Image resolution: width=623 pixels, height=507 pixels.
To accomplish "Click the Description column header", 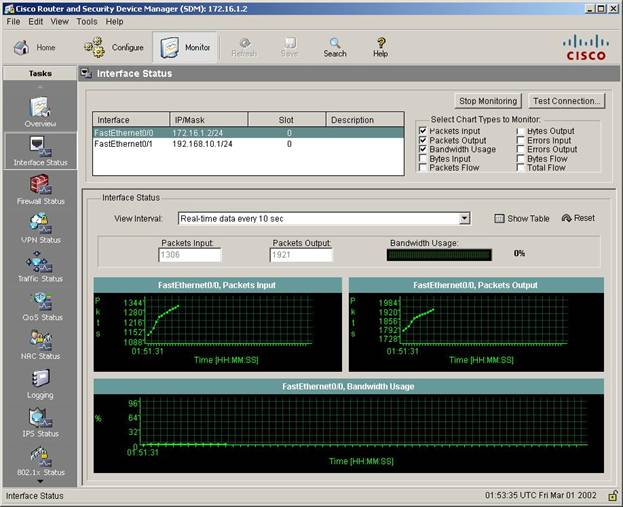I will [x=365, y=120].
